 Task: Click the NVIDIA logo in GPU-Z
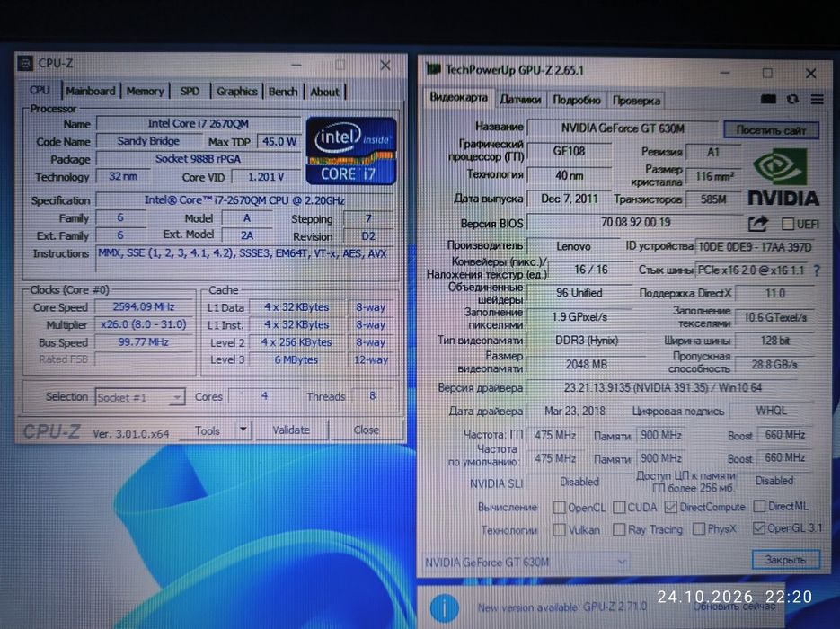(783, 177)
